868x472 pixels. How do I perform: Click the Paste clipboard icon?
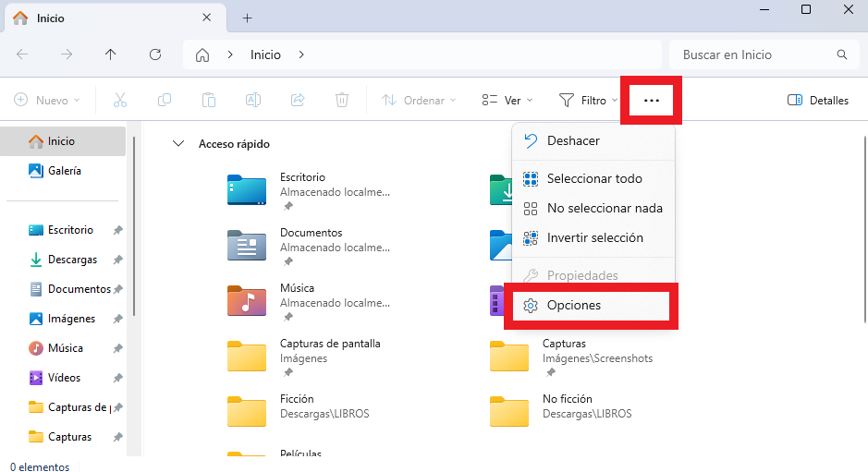coord(209,100)
